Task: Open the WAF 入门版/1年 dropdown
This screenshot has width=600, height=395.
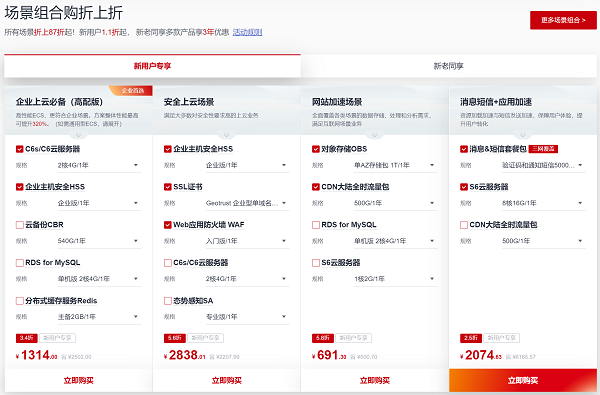Action: click(x=247, y=241)
